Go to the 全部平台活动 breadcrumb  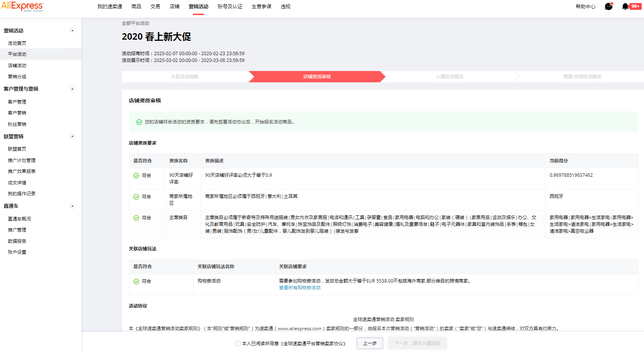click(135, 23)
